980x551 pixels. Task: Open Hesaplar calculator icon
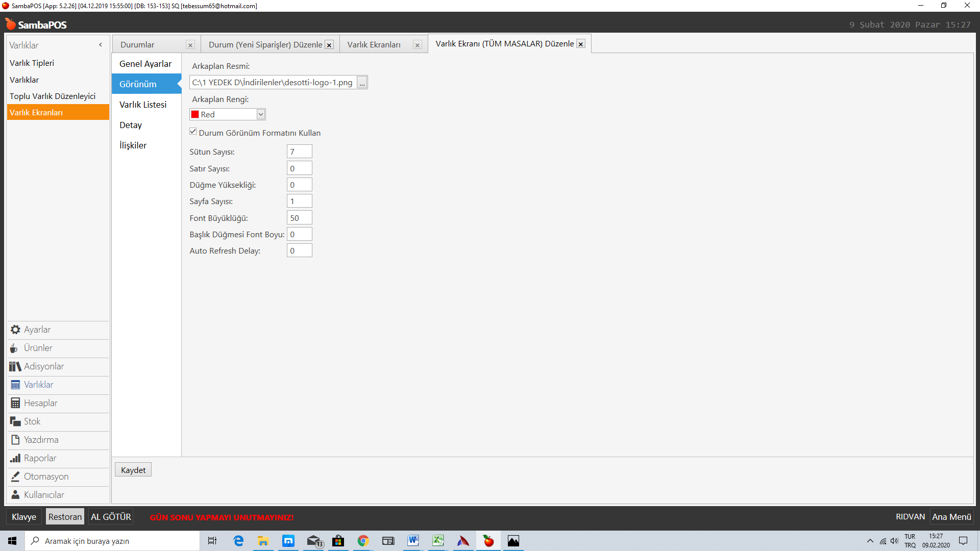tap(15, 403)
